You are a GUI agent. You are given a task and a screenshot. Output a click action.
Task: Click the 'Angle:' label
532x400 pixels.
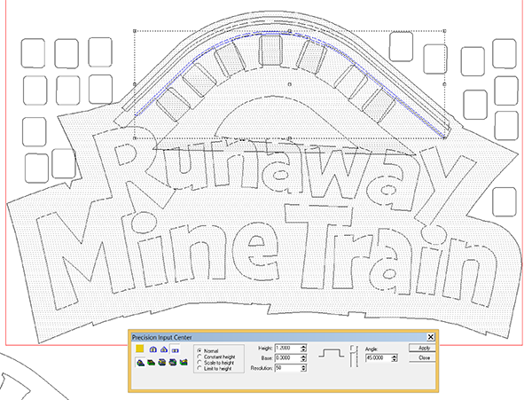pos(372,349)
